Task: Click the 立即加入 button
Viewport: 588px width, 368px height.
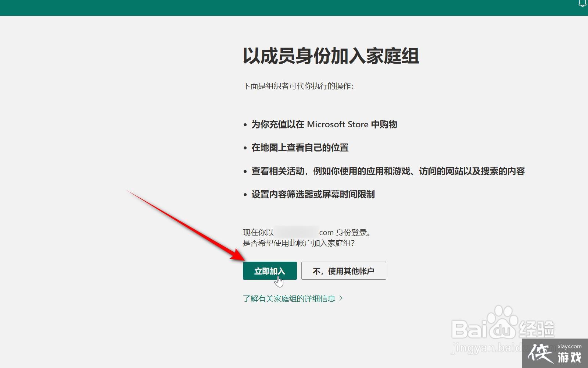Action: pyautogui.click(x=270, y=271)
